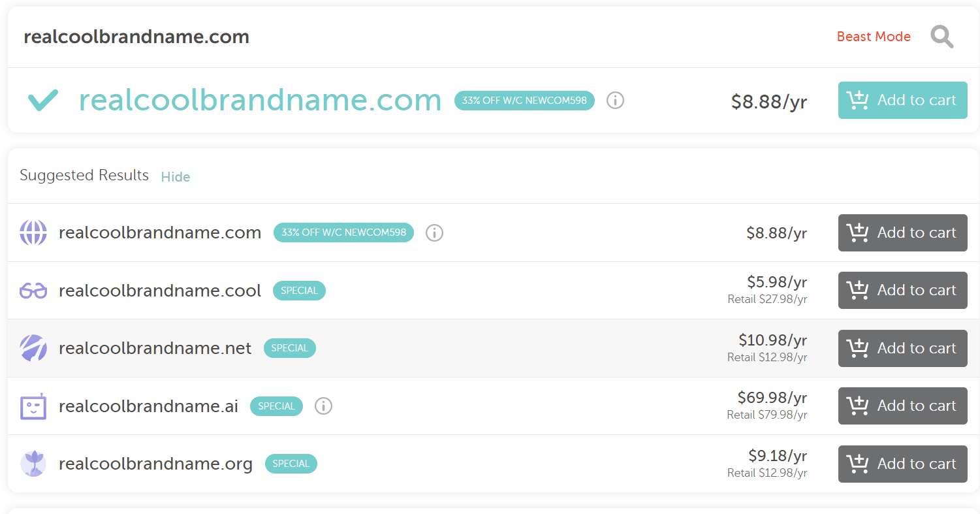Screen dimensions: 980x514
Task: Click the info icon next to the top domain result
Action: pyautogui.click(x=615, y=101)
